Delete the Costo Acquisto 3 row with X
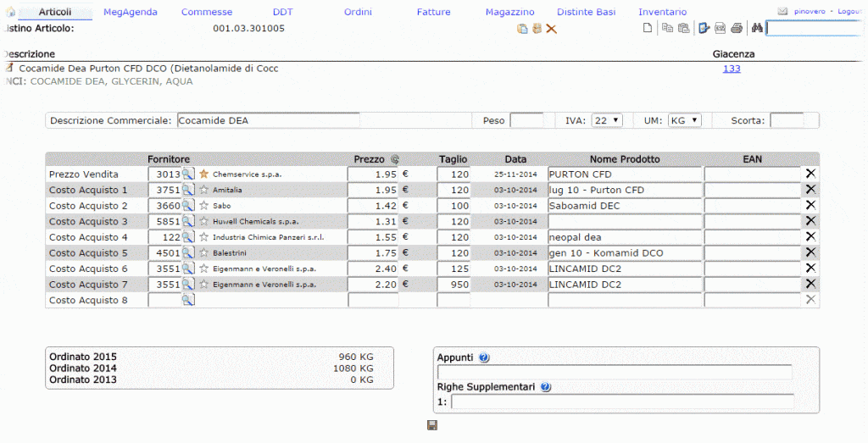 click(x=810, y=221)
